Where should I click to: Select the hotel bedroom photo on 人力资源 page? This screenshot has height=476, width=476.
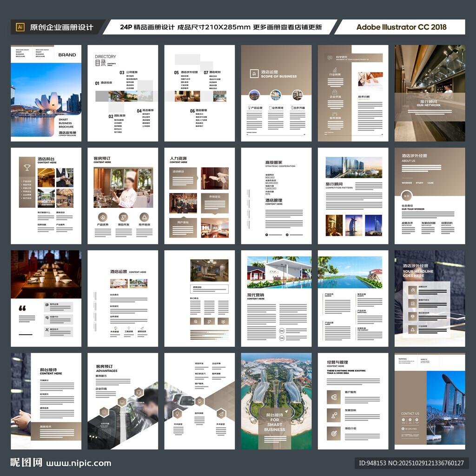pos(215,228)
